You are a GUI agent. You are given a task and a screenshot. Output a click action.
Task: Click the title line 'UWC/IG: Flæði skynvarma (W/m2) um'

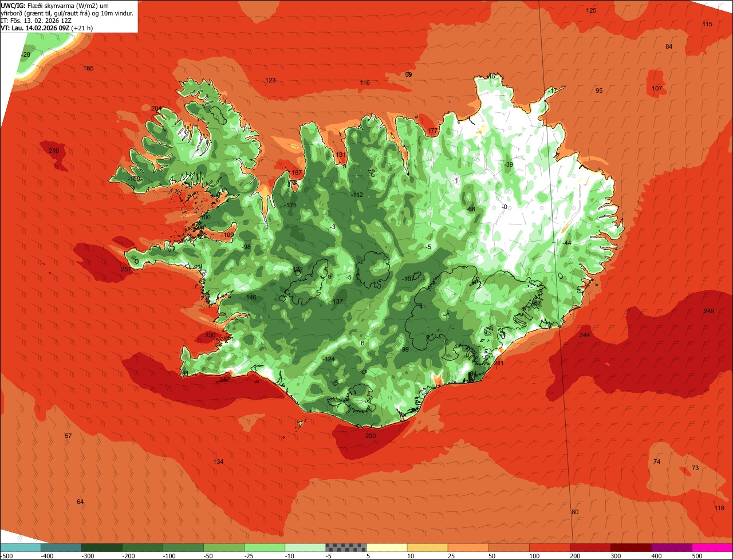[55, 5]
